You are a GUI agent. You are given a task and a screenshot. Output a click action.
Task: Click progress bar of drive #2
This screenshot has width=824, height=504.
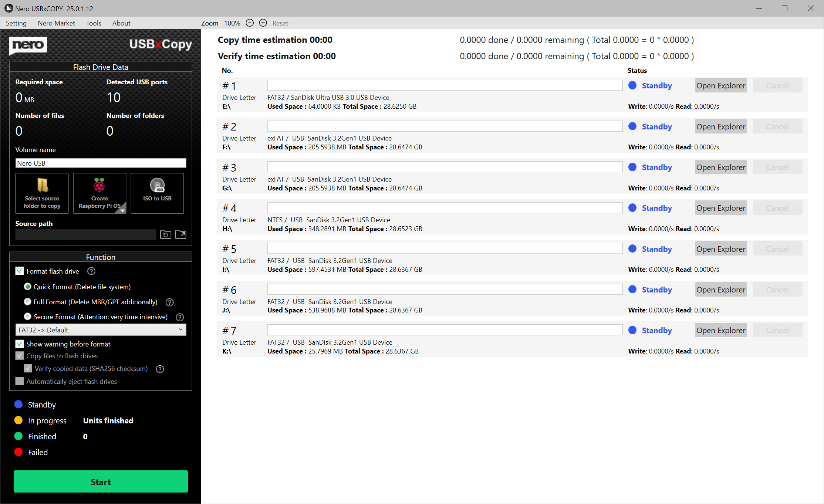(445, 126)
